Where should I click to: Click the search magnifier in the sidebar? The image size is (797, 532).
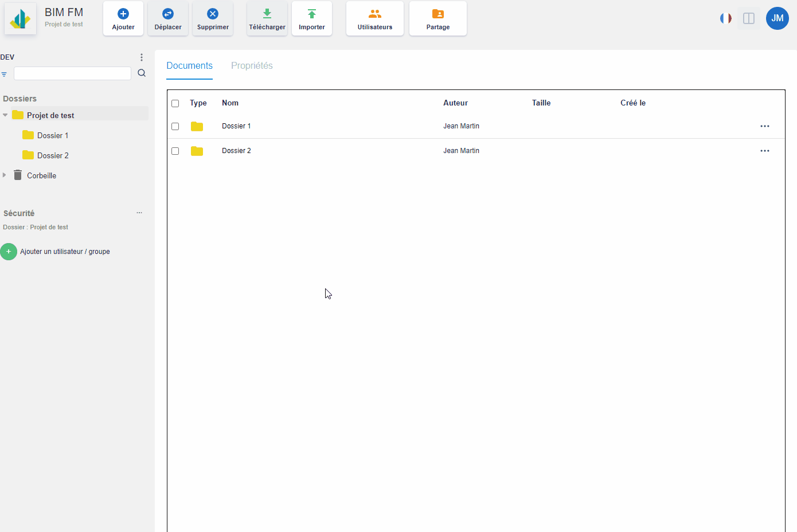tap(141, 73)
